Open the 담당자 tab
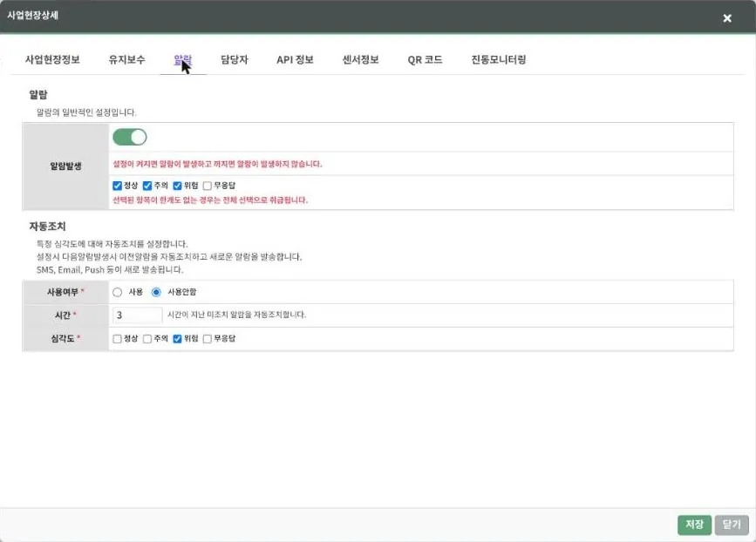This screenshot has width=756, height=542. point(235,60)
